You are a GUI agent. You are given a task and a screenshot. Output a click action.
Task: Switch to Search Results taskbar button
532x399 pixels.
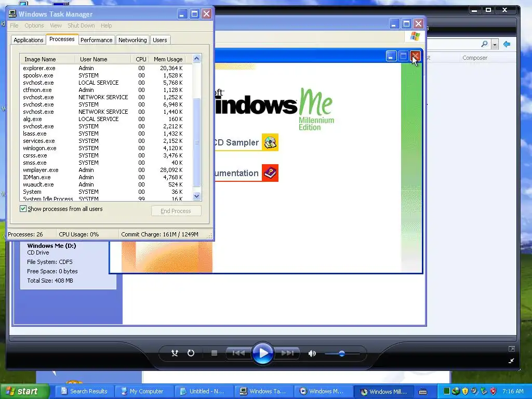pyautogui.click(x=84, y=392)
